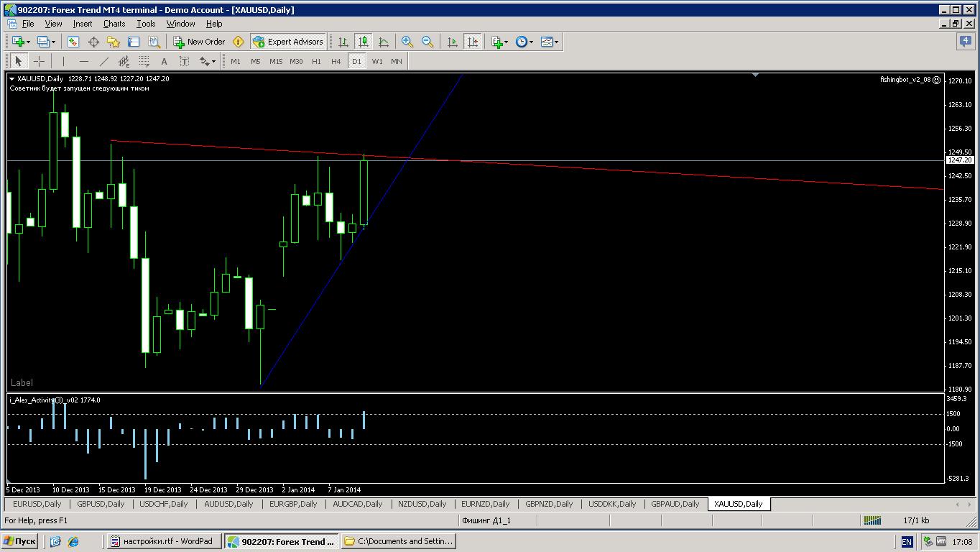This screenshot has width=980, height=552.
Task: Switch timeframe to MN
Action: point(397,61)
